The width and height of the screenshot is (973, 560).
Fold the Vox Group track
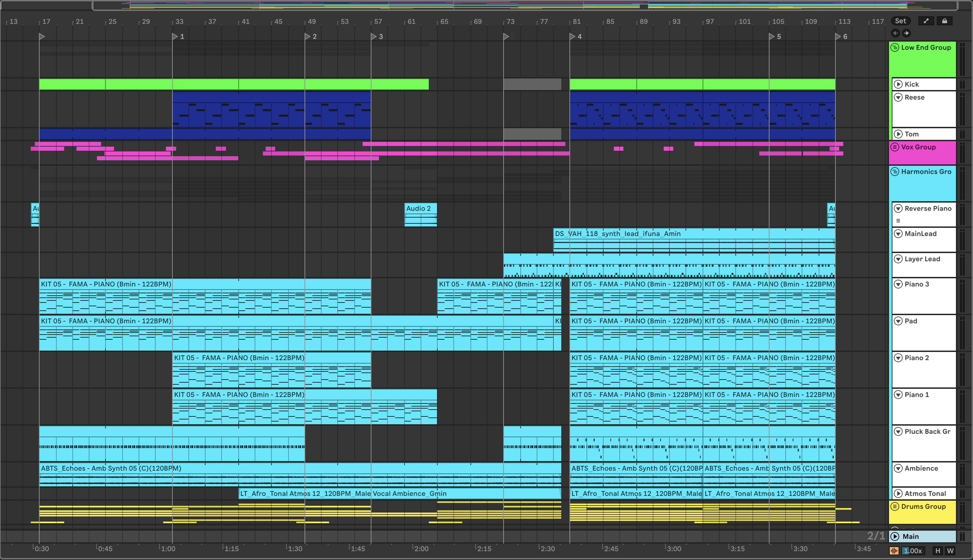pos(895,147)
